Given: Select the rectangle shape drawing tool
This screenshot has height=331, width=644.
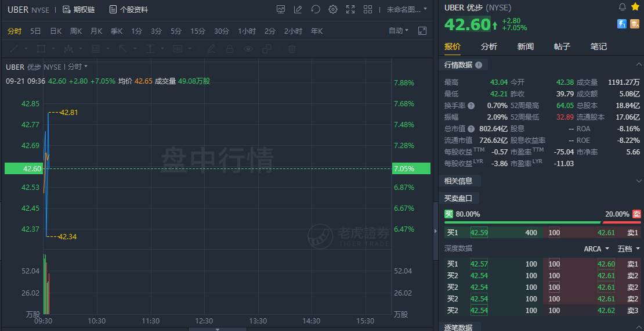Looking at the screenshot, I should coord(41,49).
